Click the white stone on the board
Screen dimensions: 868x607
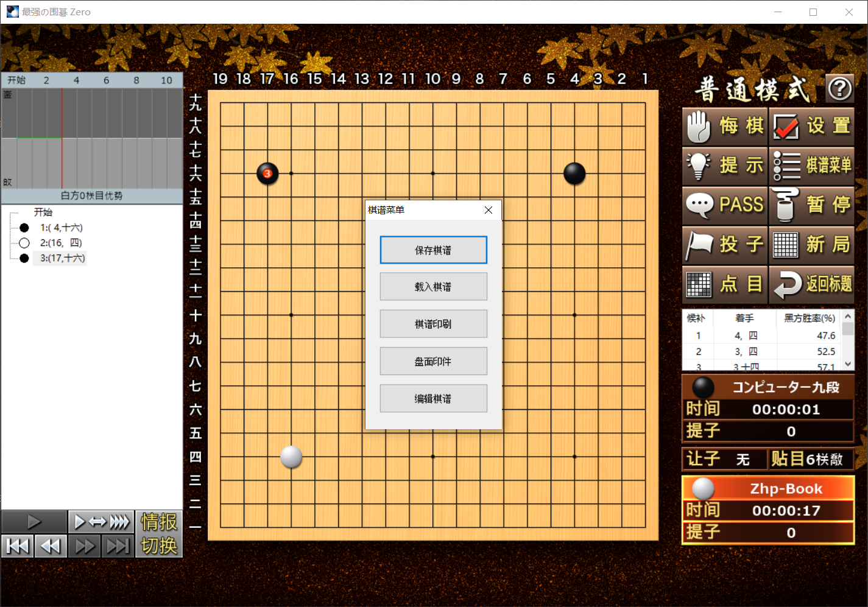[x=291, y=457]
